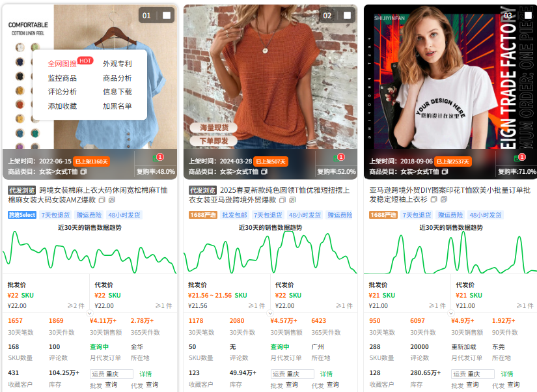Image resolution: width=537 pixels, height=392 pixels.
Task: Click 30-day sales trend chart of product 02
Action: click(x=271, y=252)
